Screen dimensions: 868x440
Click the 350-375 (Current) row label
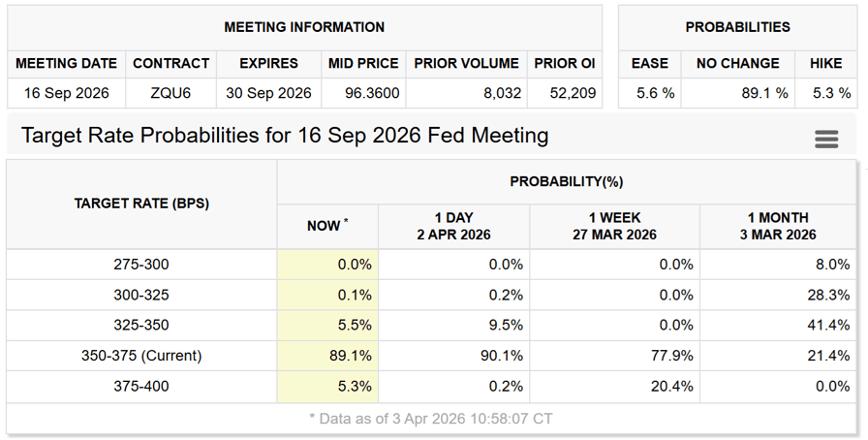[x=141, y=356]
